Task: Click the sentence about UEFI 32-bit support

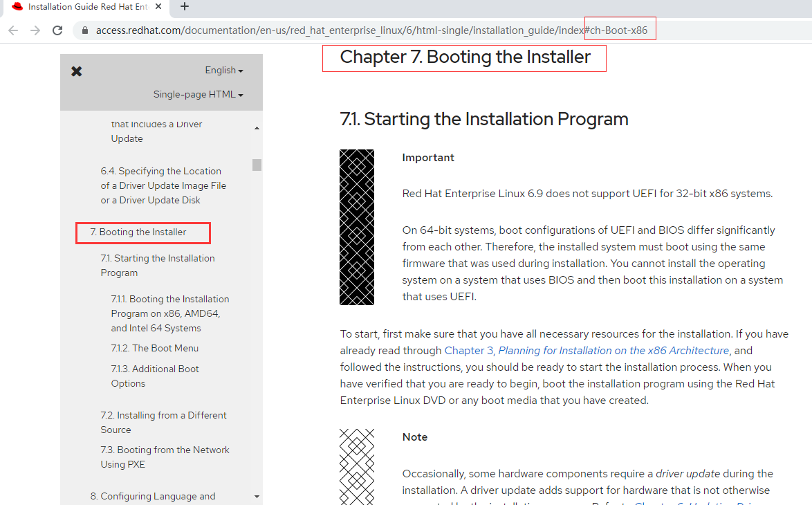Action: [x=587, y=194]
